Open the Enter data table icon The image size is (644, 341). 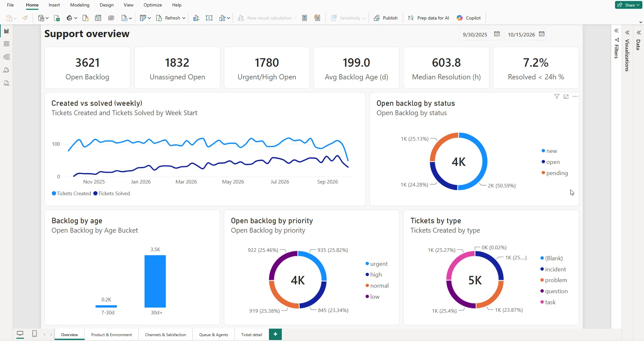(x=98, y=18)
